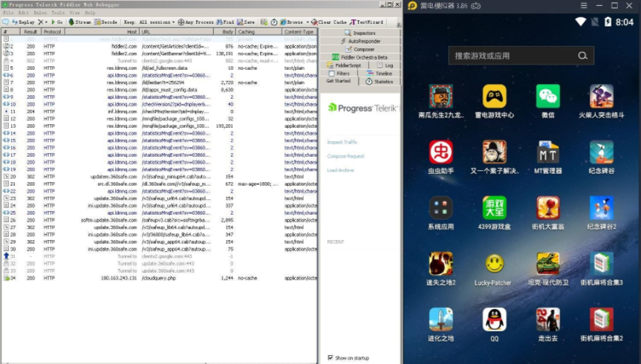This screenshot has height=364, width=641.
Task: Click the timer clock icon in Fiddler toolbar
Action: (x=274, y=22)
